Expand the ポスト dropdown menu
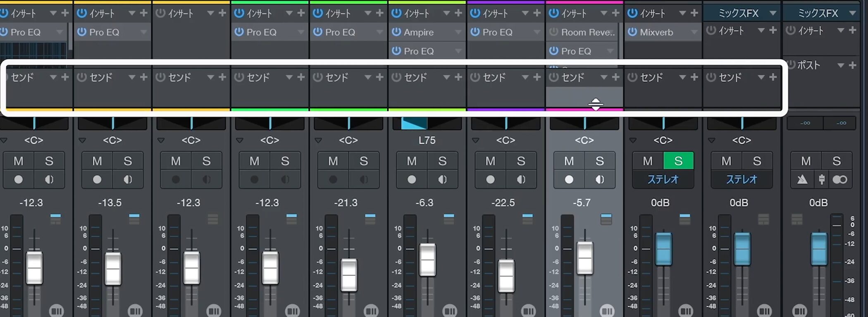This screenshot has width=868, height=317. [840, 65]
